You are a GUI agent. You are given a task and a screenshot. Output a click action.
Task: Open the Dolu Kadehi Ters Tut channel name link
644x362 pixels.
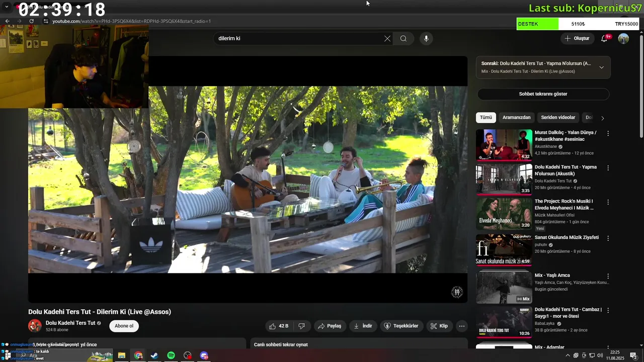70,323
